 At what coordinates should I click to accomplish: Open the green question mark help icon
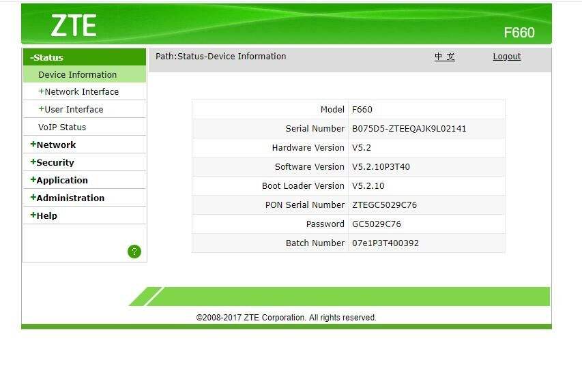pyautogui.click(x=134, y=252)
